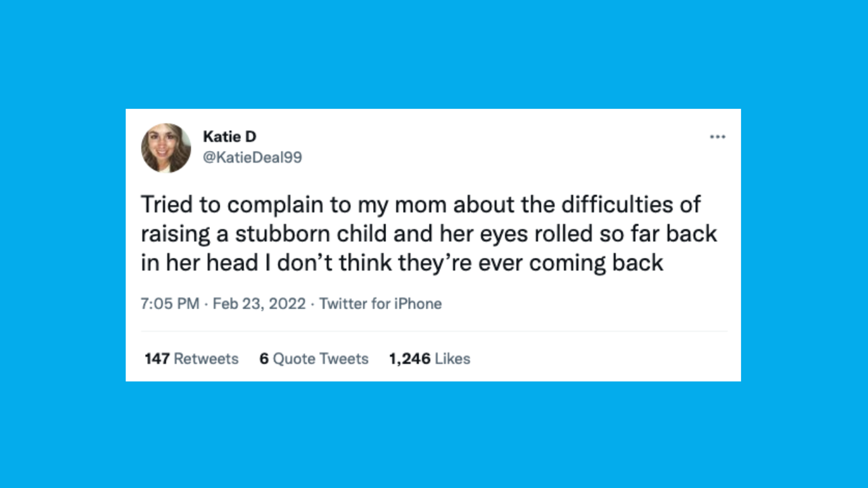
Task: Click the @KatieDeal99 handle
Action: 252,157
